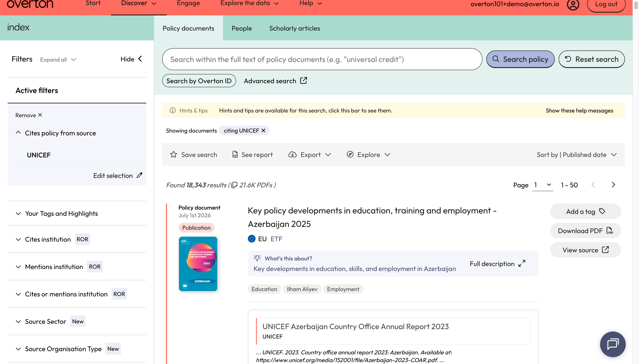Click Search by Overton ID button
Screen dimensions: 639x364
point(199,81)
